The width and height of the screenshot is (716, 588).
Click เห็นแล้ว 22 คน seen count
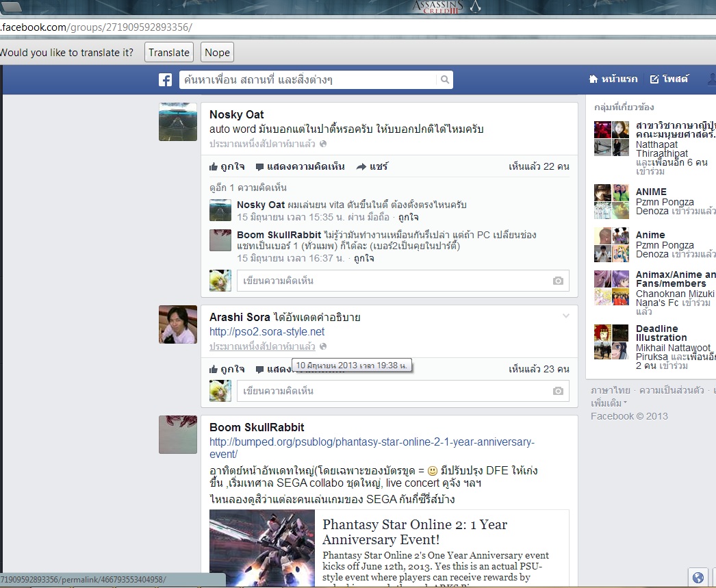pyautogui.click(x=539, y=166)
